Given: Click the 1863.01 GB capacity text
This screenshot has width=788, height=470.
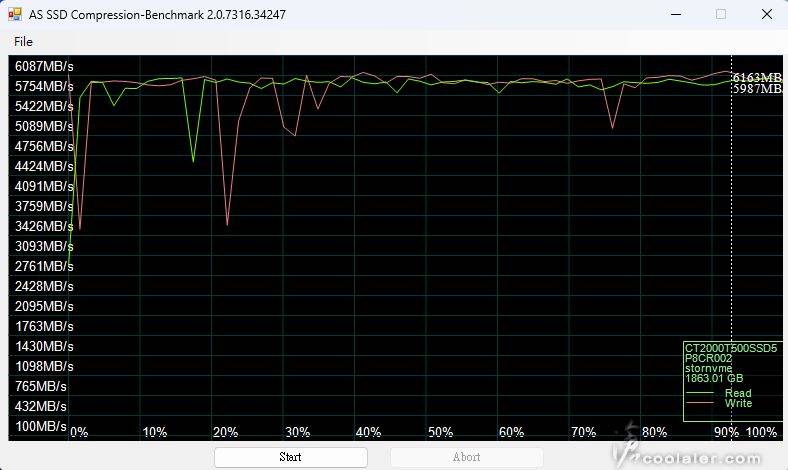Looking at the screenshot, I should 714,379.
